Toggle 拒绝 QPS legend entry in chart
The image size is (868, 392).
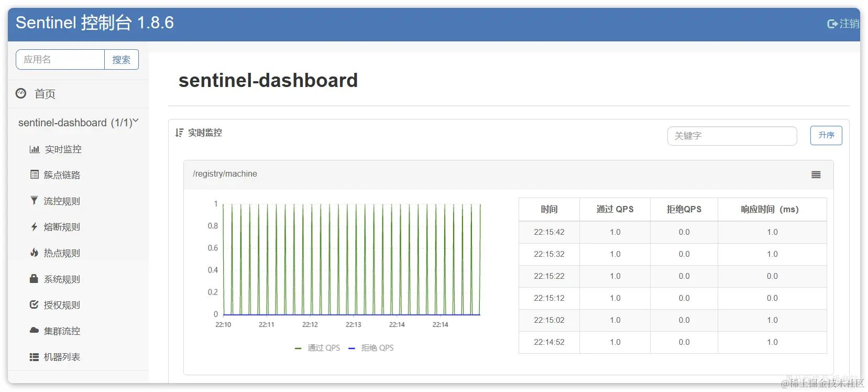pyautogui.click(x=371, y=347)
